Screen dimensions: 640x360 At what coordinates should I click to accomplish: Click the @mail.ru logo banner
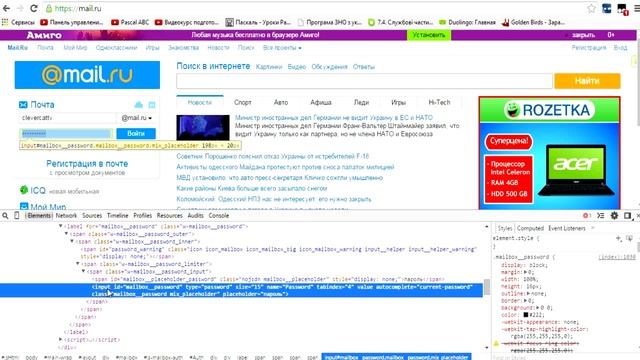[87, 75]
